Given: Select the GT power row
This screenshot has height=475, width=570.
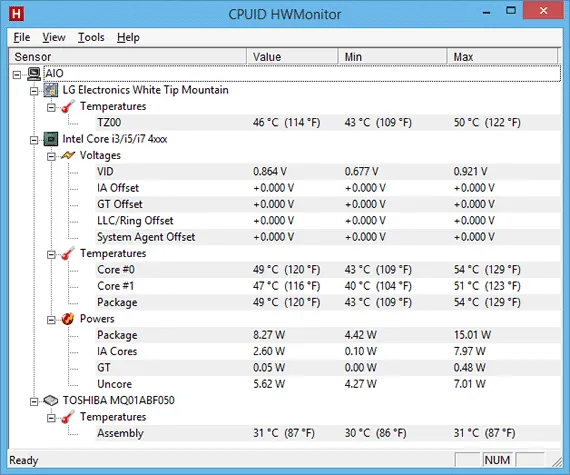Looking at the screenshot, I should click(328, 368).
